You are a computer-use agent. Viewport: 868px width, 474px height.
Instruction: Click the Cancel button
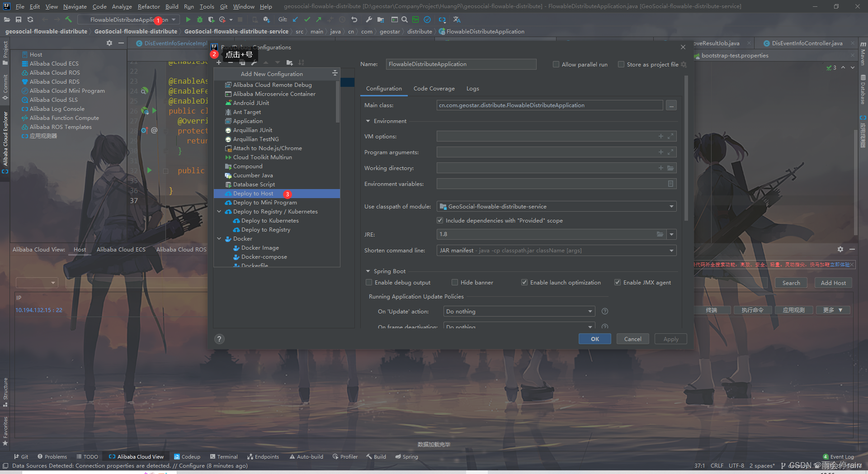pyautogui.click(x=633, y=339)
